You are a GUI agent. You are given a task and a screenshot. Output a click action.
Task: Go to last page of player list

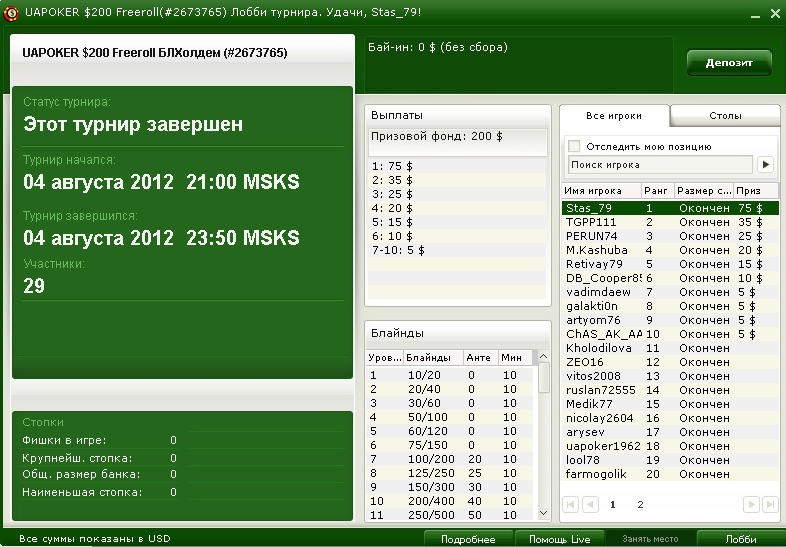770,504
